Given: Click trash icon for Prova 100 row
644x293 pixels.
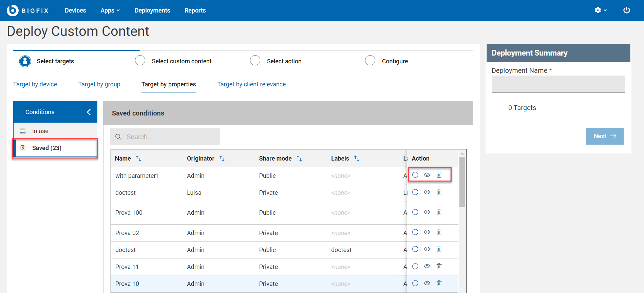Looking at the screenshot, I should (439, 212).
